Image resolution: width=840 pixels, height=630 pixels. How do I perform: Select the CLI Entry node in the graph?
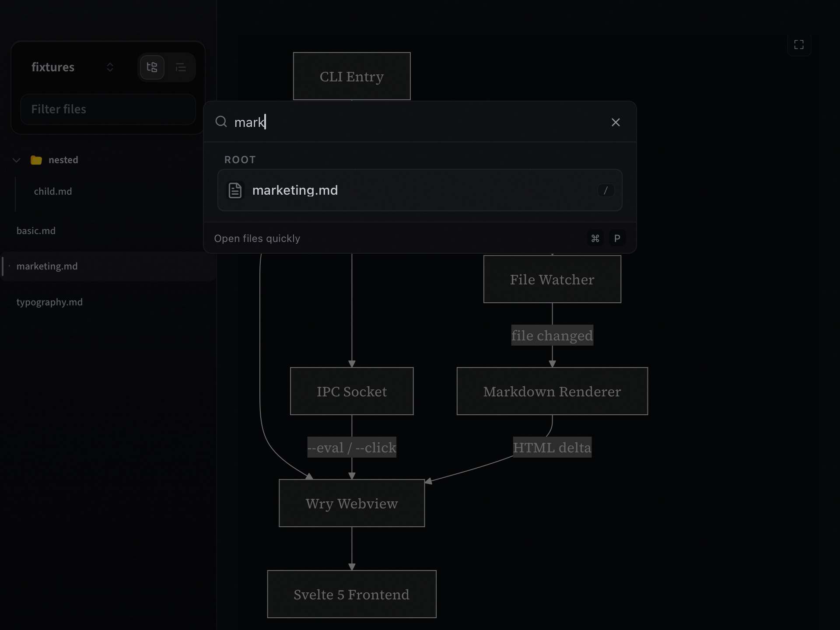[x=351, y=77]
